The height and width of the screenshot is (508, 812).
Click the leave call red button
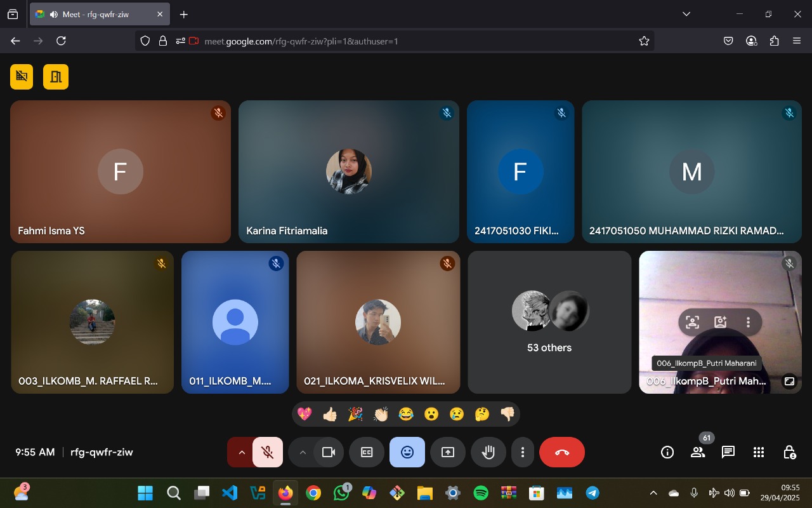coord(561,452)
